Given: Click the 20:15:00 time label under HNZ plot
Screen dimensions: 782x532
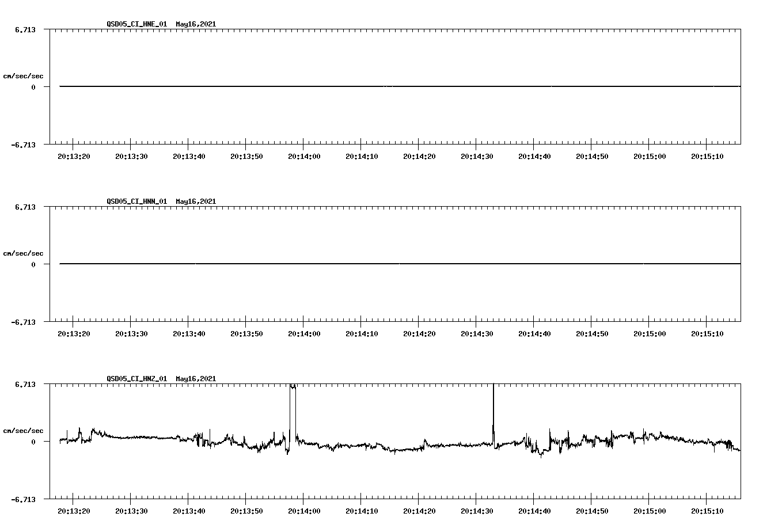Looking at the screenshot, I should click(x=650, y=511).
